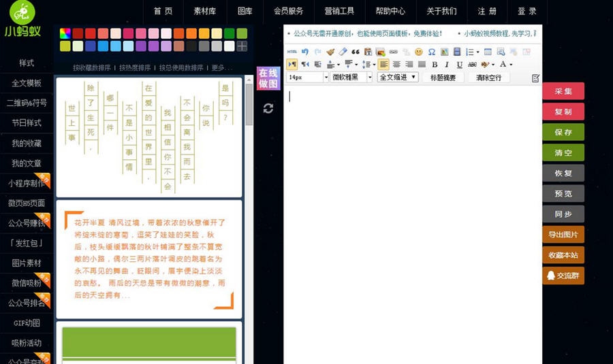Viewport: 613px width, 364px height.
Task: Click paragraph spacing before icon
Action: point(331,65)
